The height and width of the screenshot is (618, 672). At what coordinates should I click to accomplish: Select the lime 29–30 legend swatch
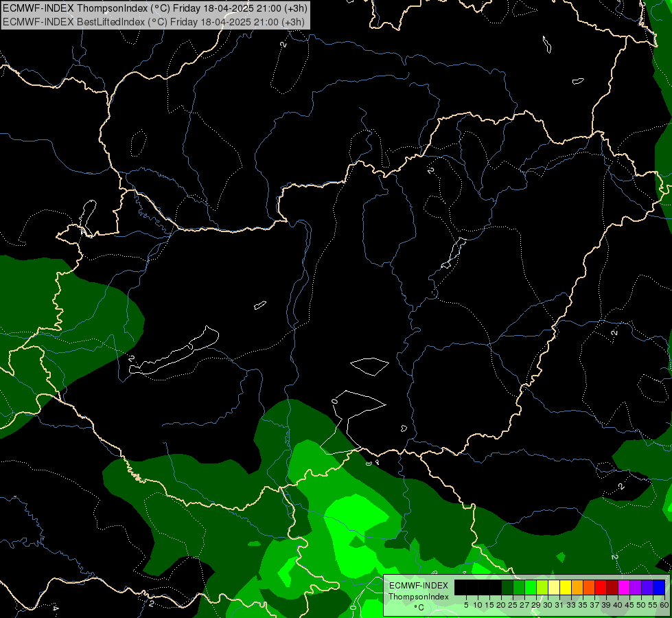542,587
